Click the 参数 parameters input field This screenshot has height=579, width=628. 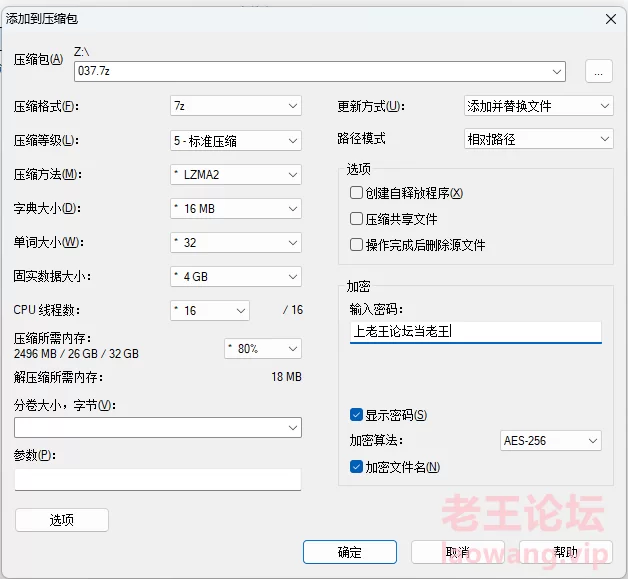coord(157,480)
